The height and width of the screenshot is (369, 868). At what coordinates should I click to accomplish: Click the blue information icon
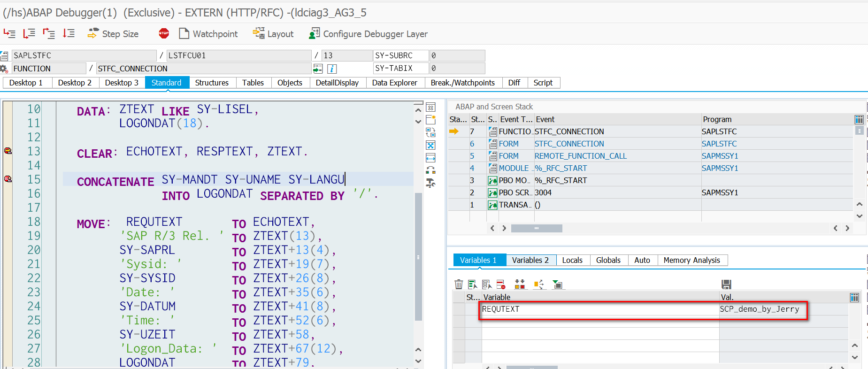(331, 69)
